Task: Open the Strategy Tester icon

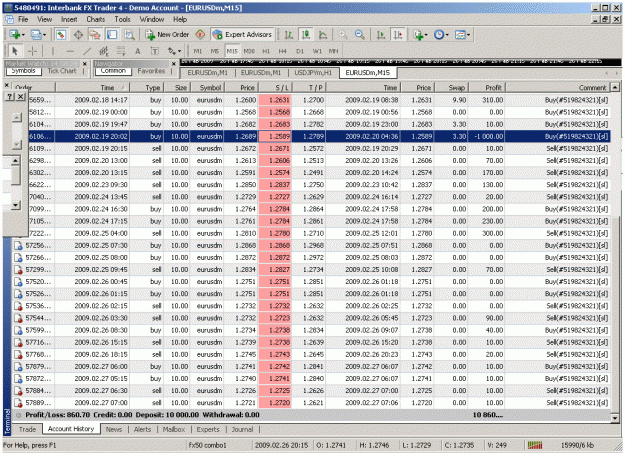Action: point(130,35)
